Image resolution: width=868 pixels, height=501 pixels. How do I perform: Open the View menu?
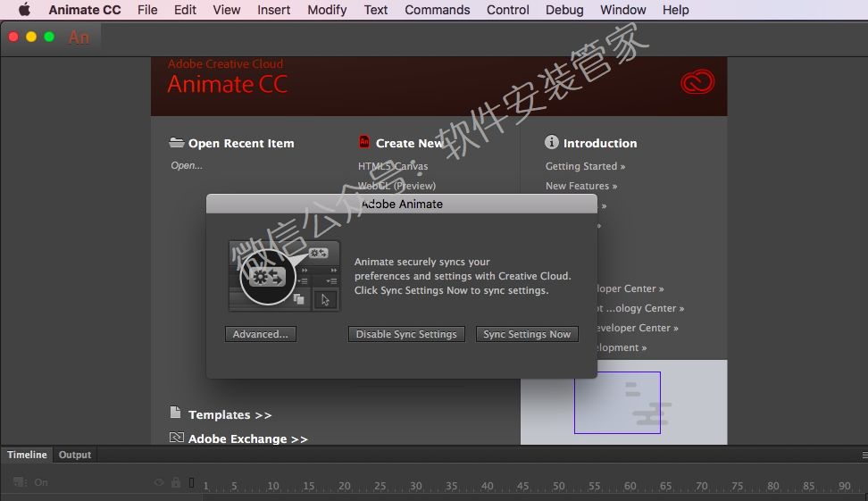(x=227, y=10)
